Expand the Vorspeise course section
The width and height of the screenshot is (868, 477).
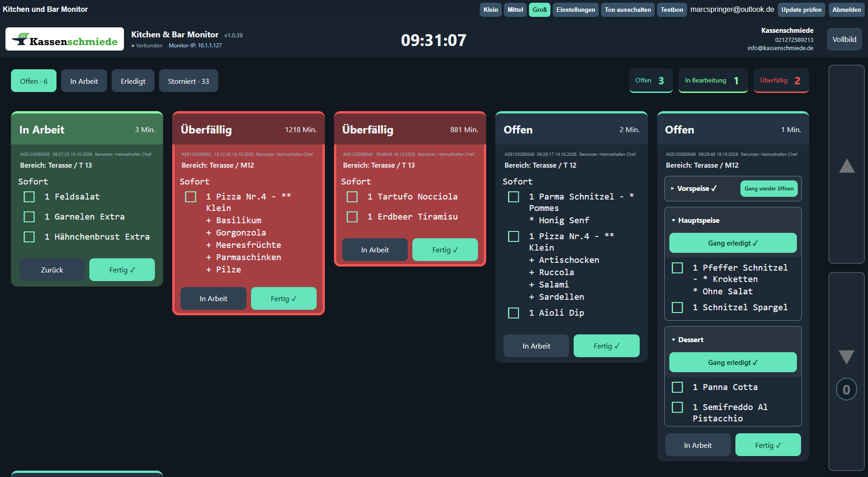(693, 189)
